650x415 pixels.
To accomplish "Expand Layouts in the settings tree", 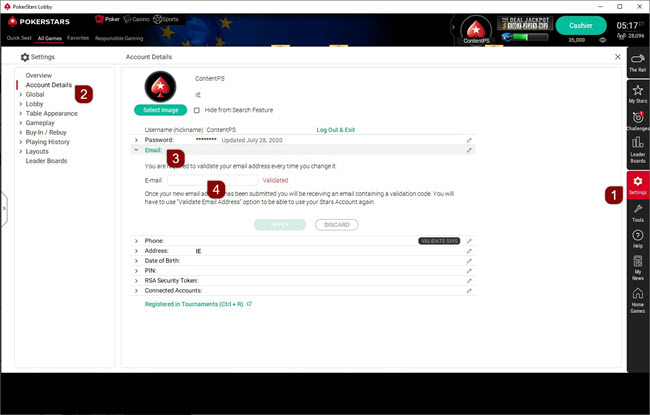I will tap(21, 152).
